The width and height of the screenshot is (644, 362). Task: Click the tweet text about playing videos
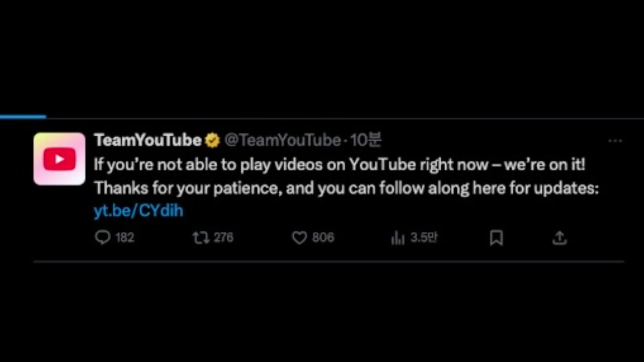click(x=340, y=164)
